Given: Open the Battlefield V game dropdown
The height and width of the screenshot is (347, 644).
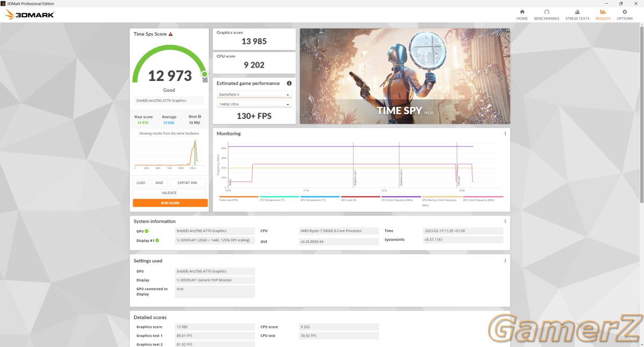Looking at the screenshot, I should 254,94.
